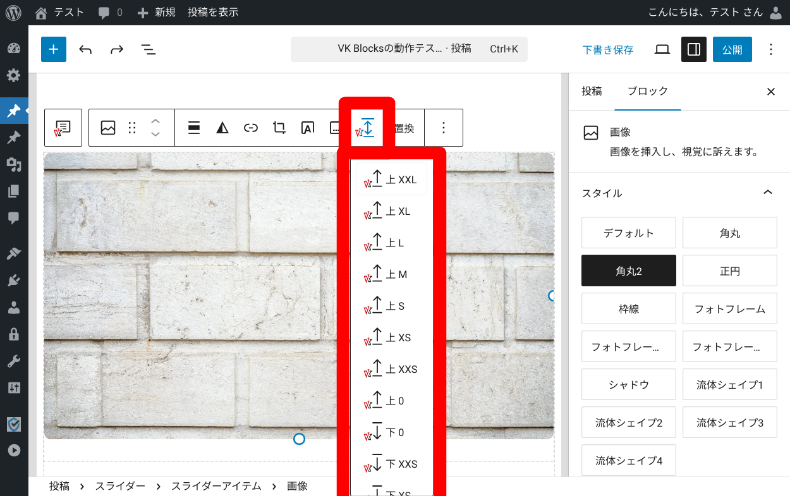Screen dimensions: 790x496
Task: Choose the 上 XL margin option
Action: click(391, 211)
